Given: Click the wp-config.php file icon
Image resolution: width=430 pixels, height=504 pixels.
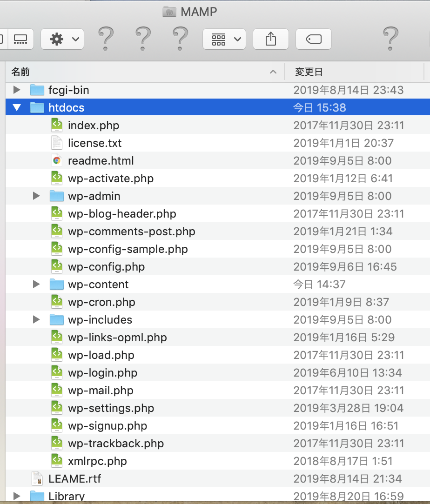Looking at the screenshot, I should [x=57, y=266].
